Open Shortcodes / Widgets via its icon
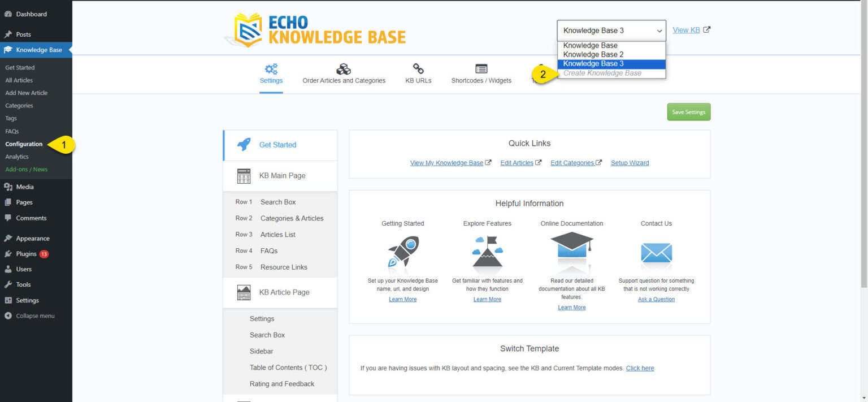The height and width of the screenshot is (402, 868). point(481,68)
